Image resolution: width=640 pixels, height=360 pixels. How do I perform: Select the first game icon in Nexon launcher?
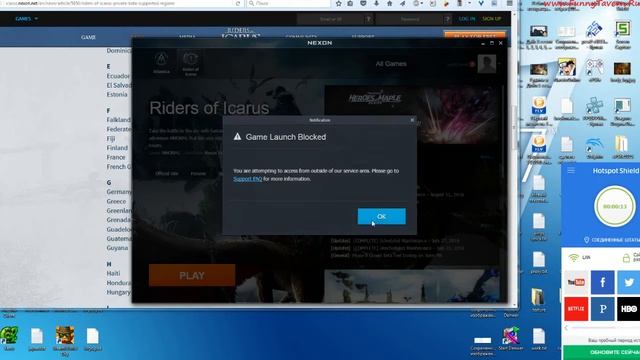coord(161,63)
